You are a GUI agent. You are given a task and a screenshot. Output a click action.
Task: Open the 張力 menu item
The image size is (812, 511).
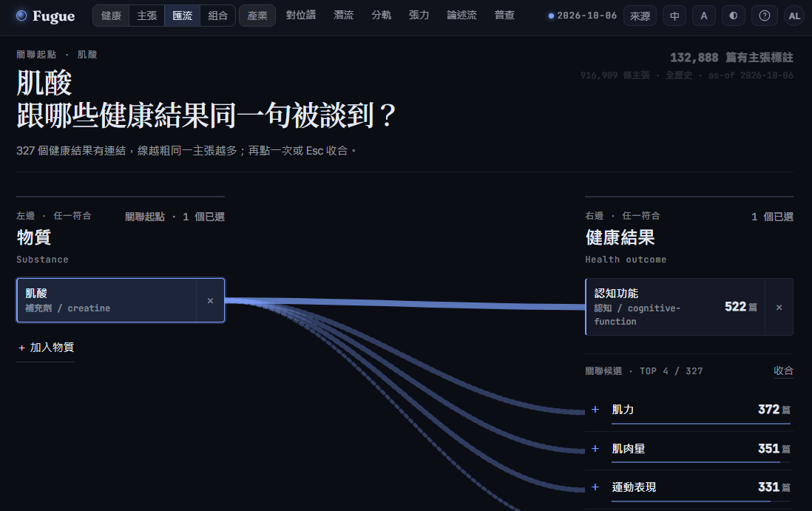click(419, 16)
